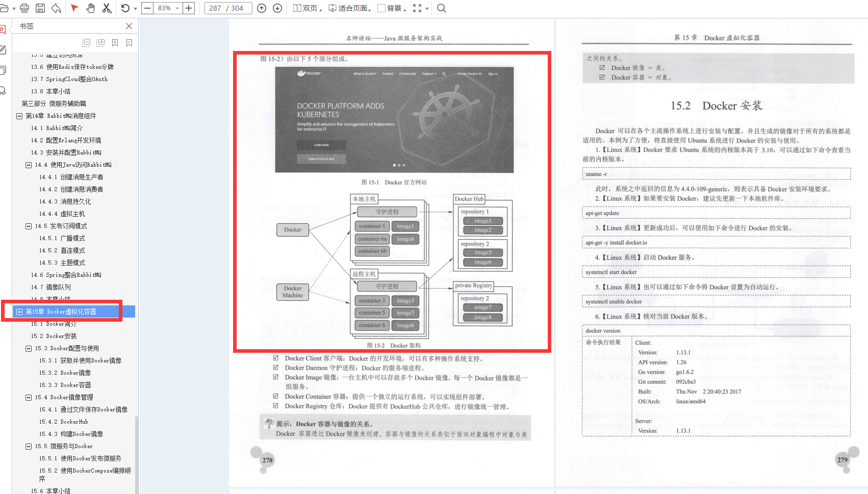Open bookmark 14.5.3 主题模式
This screenshot has width=868, height=494.
pos(62,263)
